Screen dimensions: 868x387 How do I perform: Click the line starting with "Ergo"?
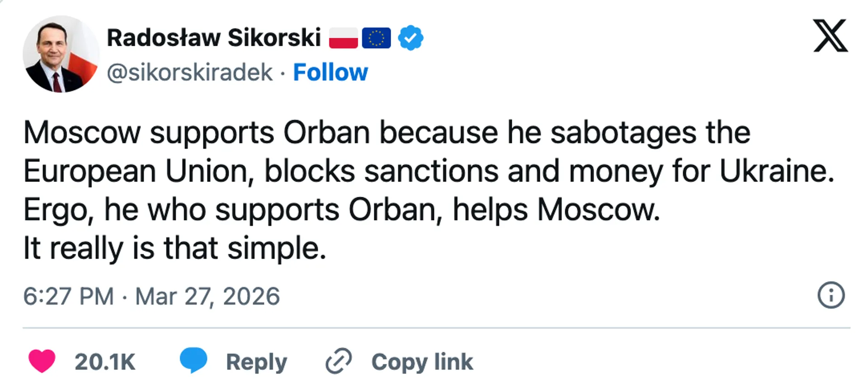341,210
